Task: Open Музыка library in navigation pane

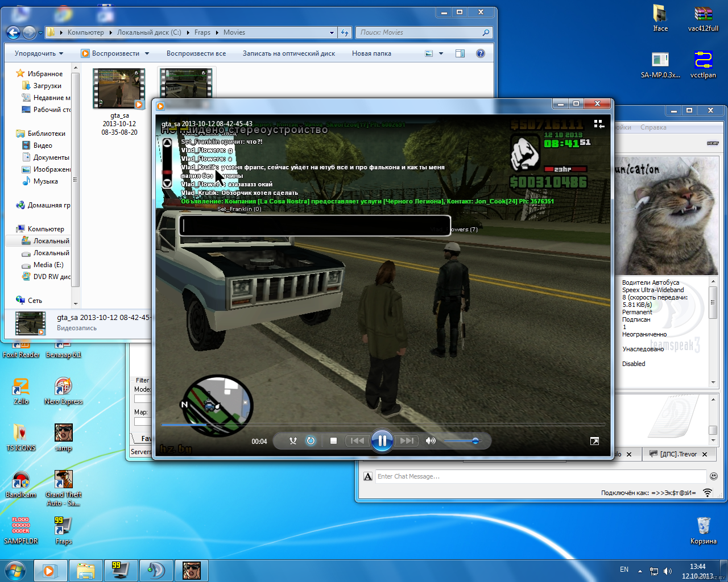Action: 45,181
